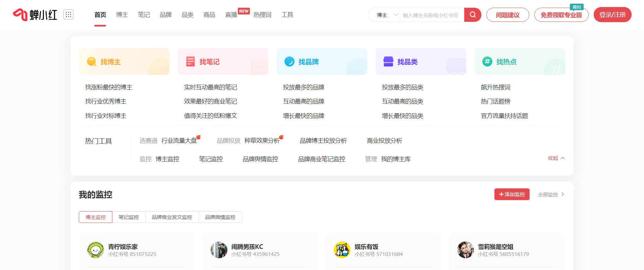Open 品牌博主投放分析 tool
Image resolution: width=644 pixels, height=270 pixels.
point(323,141)
